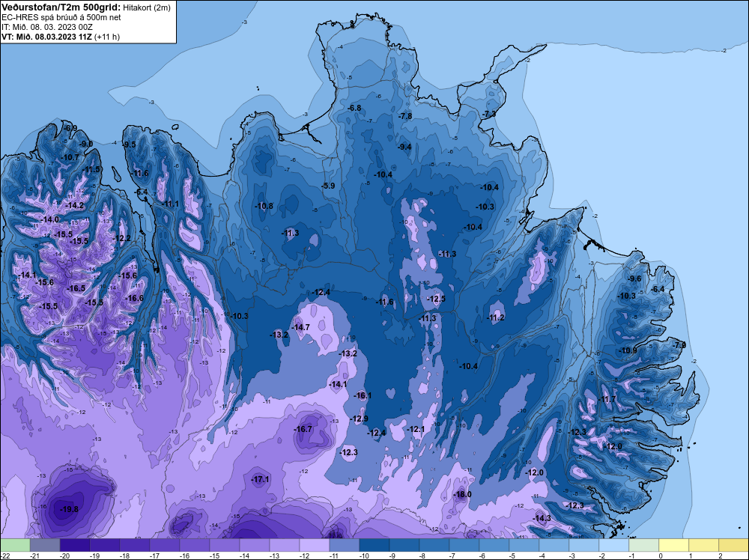Click the temperature value -16.5
Screen dimensions: 749x560
(76, 288)
